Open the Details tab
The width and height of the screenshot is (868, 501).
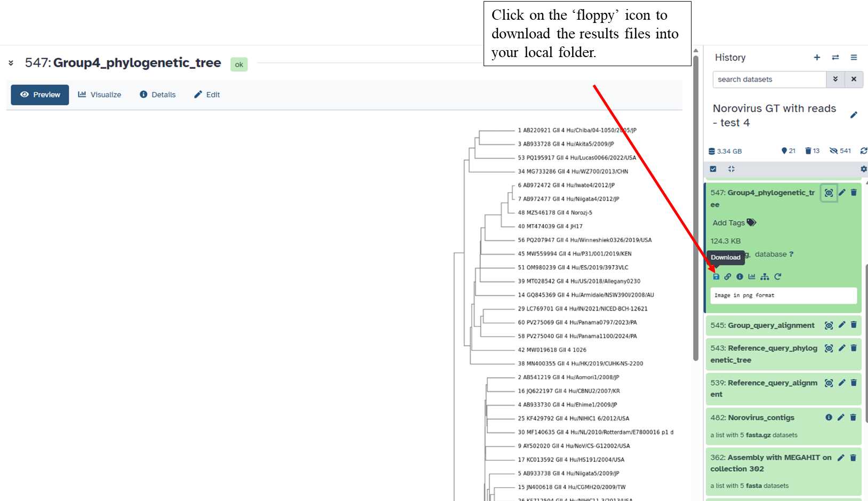tap(158, 95)
